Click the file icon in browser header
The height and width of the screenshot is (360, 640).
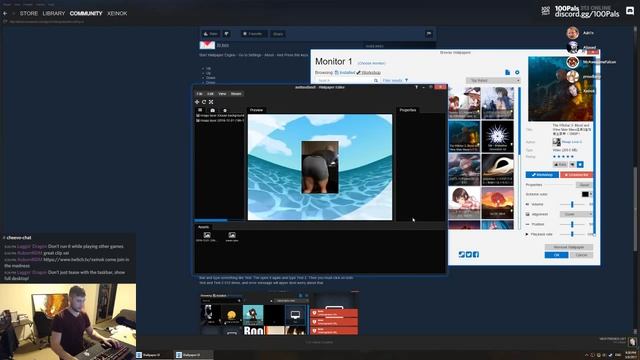tap(507, 72)
